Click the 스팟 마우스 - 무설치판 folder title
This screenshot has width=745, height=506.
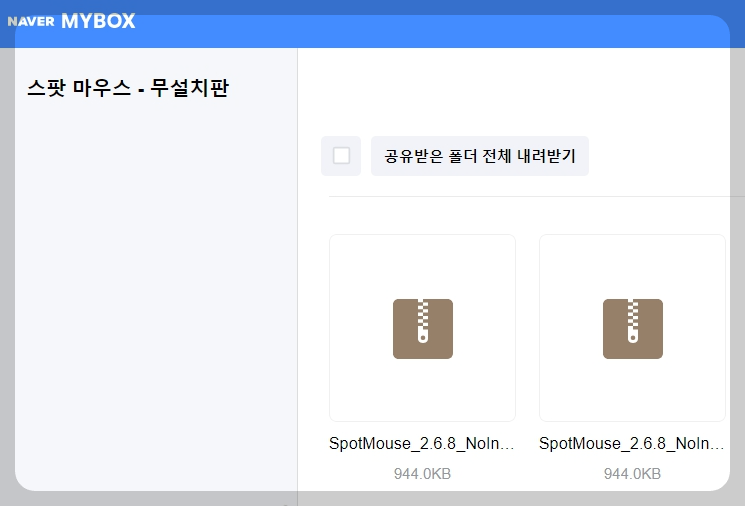[128, 88]
